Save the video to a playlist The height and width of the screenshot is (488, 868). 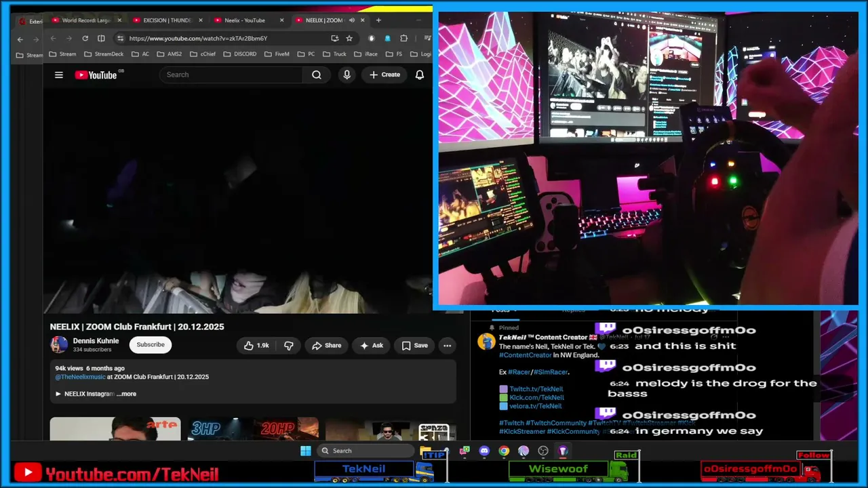pyautogui.click(x=414, y=346)
